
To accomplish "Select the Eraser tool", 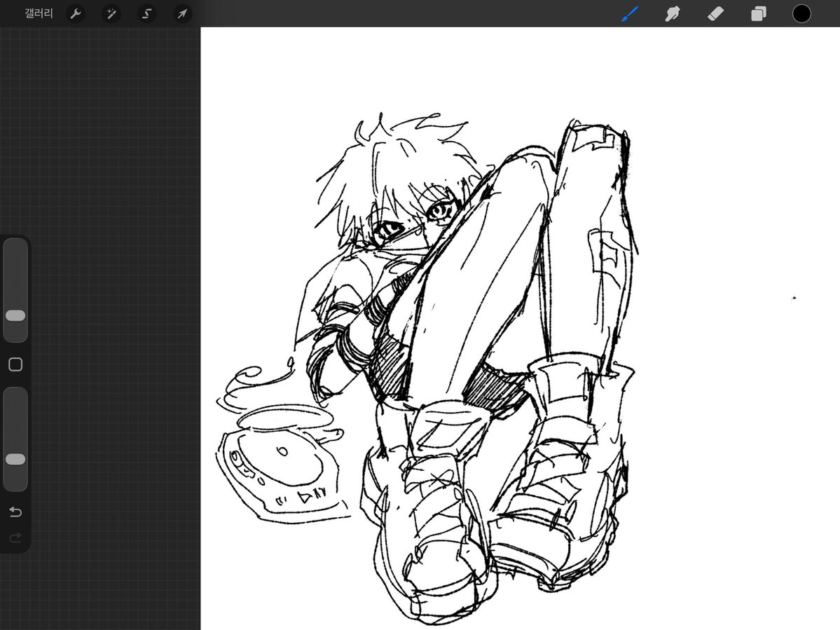I will tap(716, 14).
